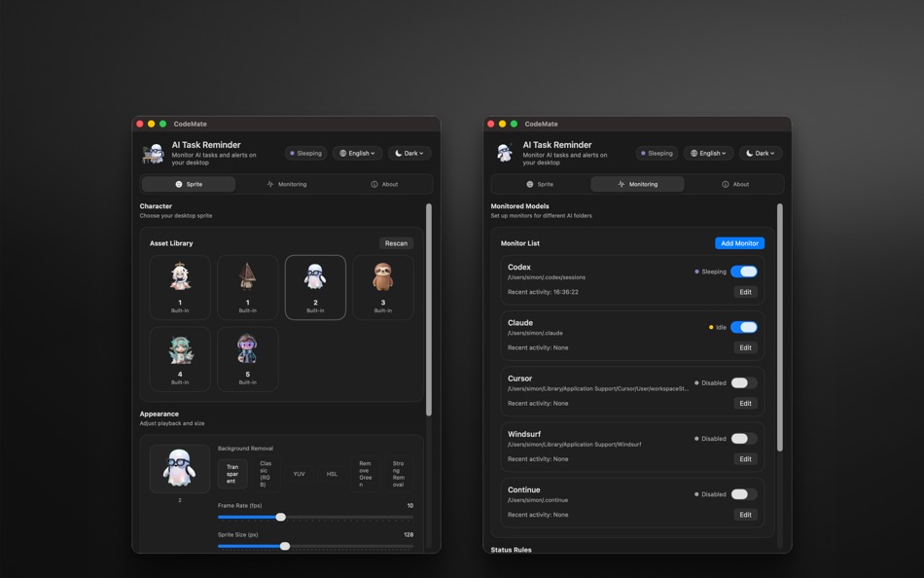924x578 pixels.
Task: Click the ghost app logo in the Sprite window header
Action: tap(154, 154)
